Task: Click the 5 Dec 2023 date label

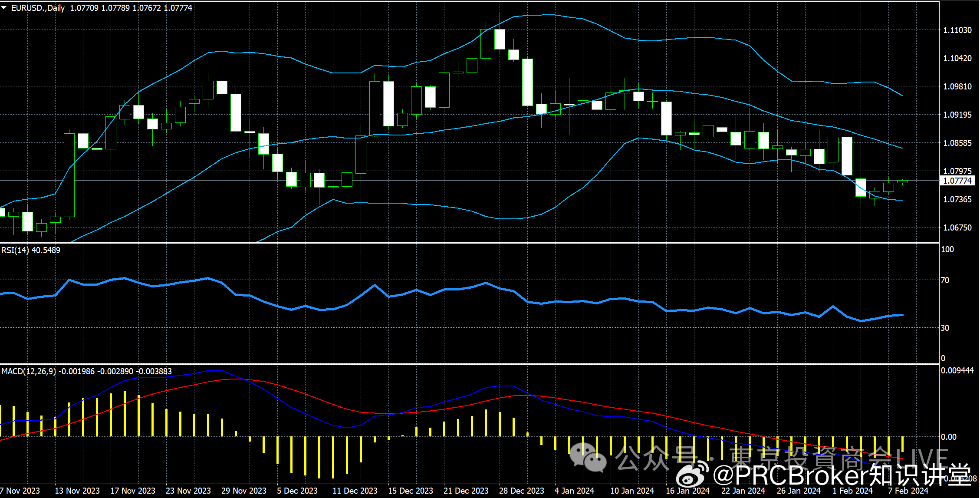Action: [297, 491]
